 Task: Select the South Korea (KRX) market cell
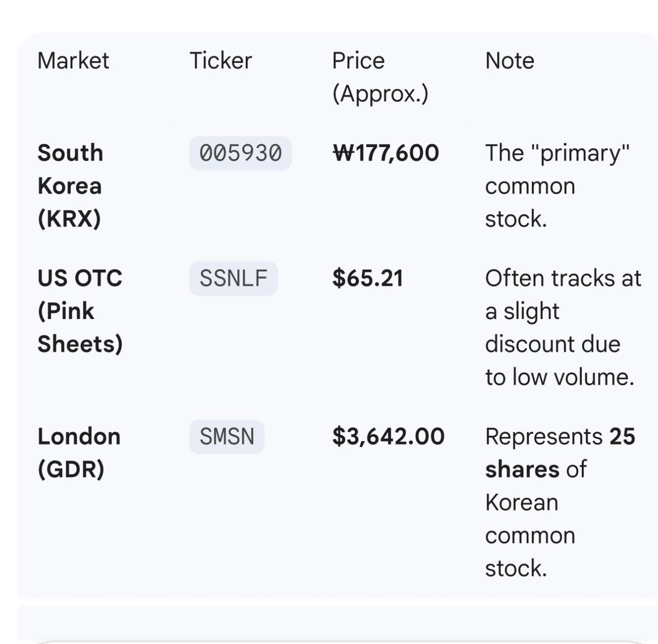(70, 185)
